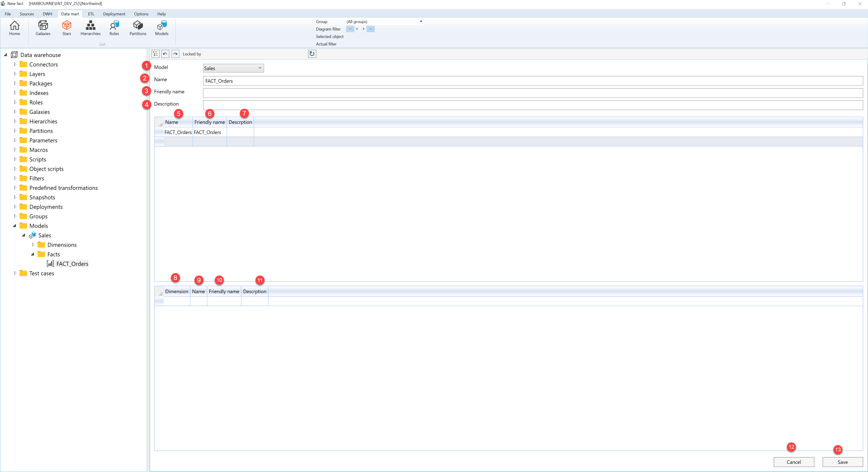Collapse the Data warehouse root node
This screenshot has width=868, height=472.
coord(6,54)
